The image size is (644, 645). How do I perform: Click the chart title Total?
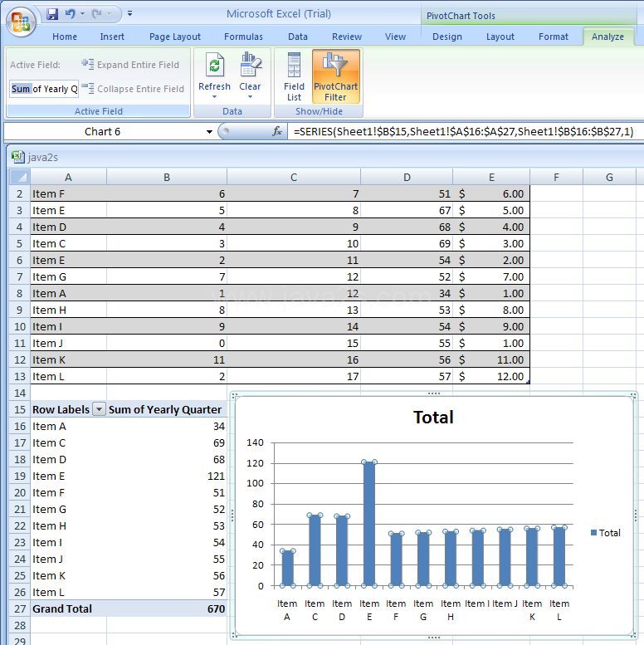click(x=433, y=417)
